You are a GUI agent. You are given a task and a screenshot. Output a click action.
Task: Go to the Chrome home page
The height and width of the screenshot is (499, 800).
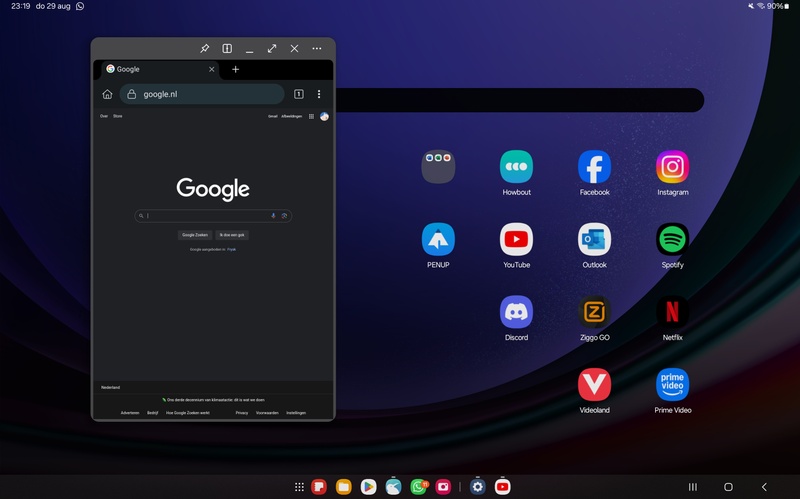[107, 94]
